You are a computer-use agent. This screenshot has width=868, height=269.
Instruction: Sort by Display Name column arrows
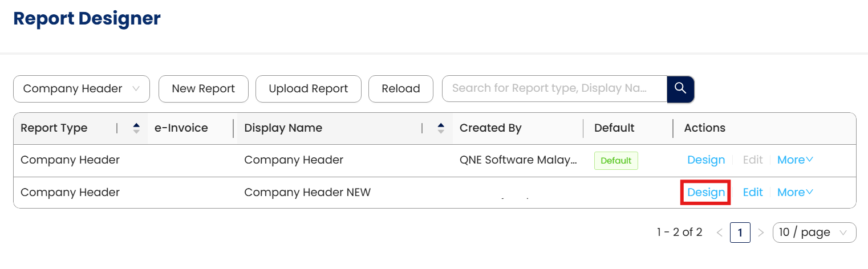[x=441, y=128]
